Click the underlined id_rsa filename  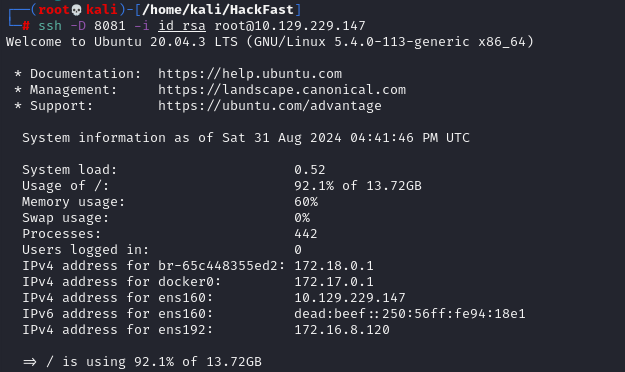(182, 26)
